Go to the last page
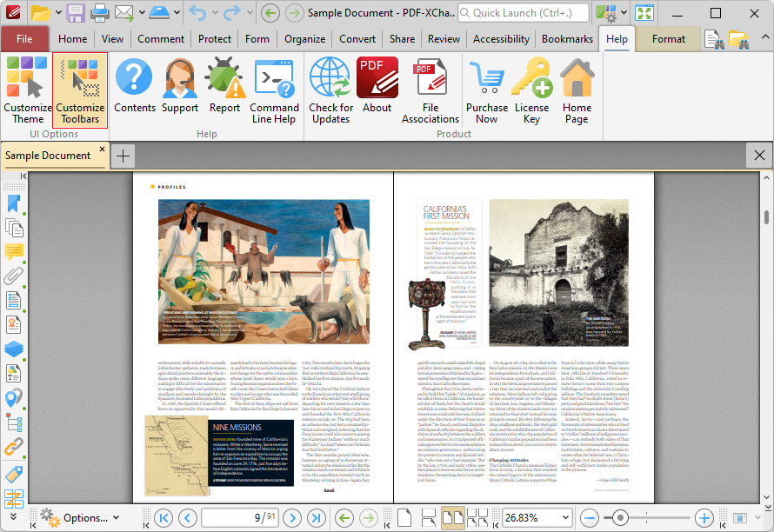This screenshot has width=774, height=532. [x=317, y=518]
